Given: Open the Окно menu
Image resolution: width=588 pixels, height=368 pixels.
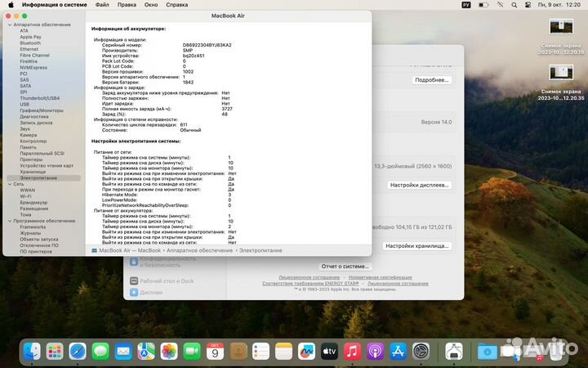Looking at the screenshot, I should tap(151, 5).
